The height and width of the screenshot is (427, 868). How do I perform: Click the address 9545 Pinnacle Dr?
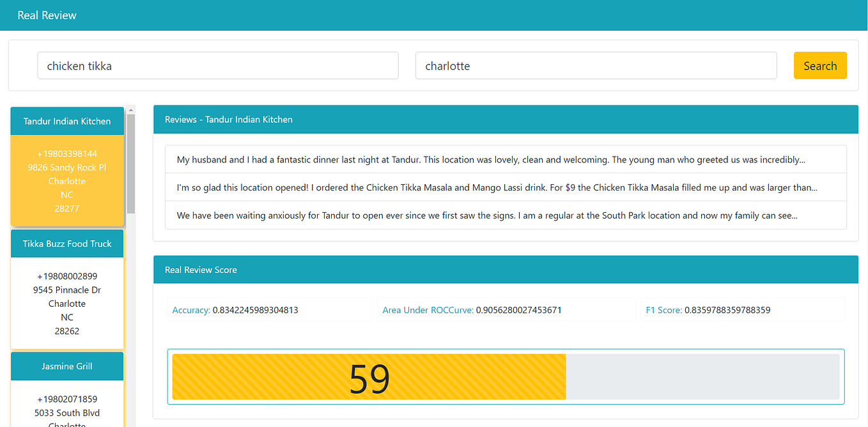pyautogui.click(x=66, y=290)
